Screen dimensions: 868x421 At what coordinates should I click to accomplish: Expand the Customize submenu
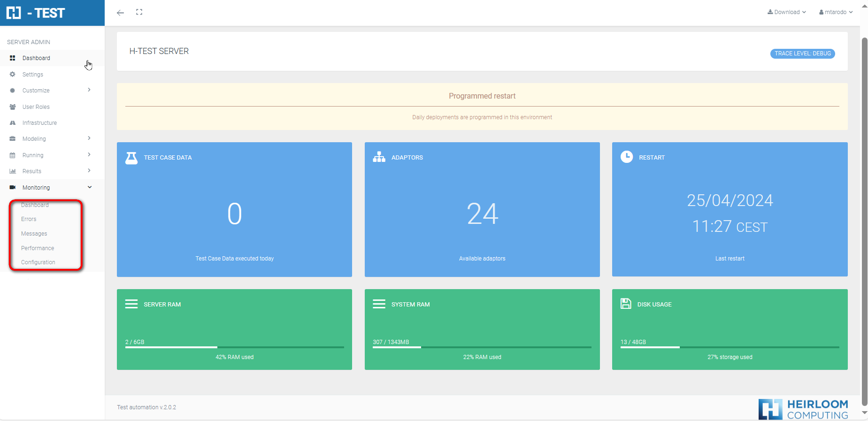[x=89, y=90]
